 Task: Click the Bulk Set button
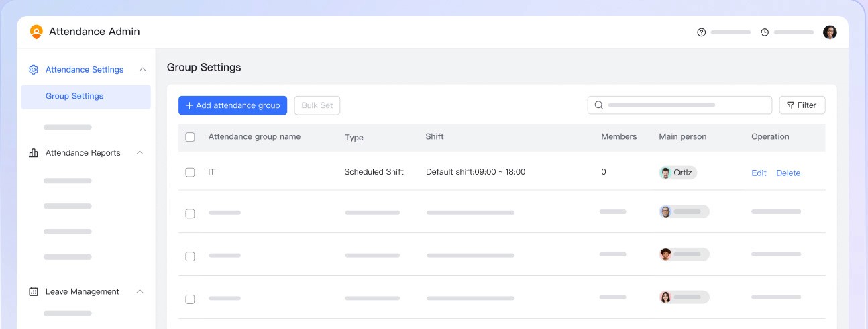(317, 105)
